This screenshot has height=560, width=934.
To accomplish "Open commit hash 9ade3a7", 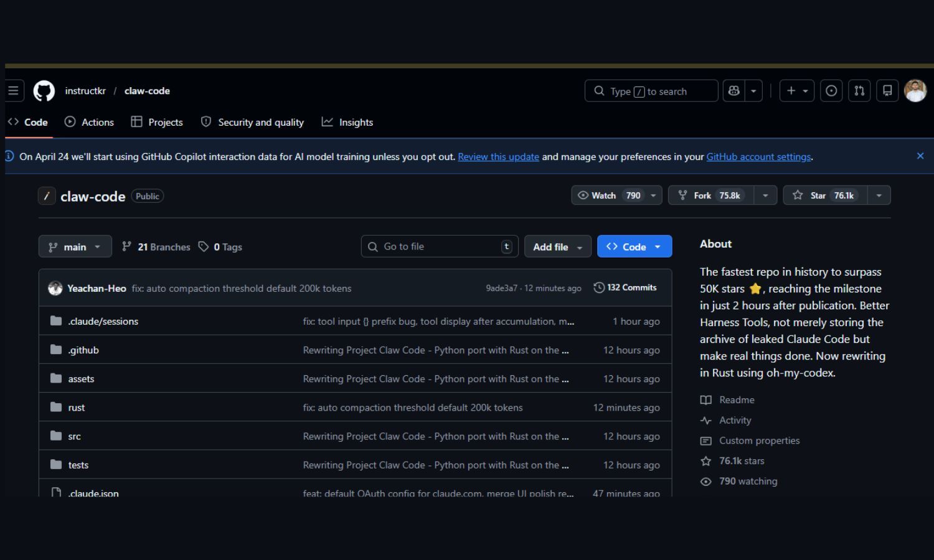I will 501,288.
